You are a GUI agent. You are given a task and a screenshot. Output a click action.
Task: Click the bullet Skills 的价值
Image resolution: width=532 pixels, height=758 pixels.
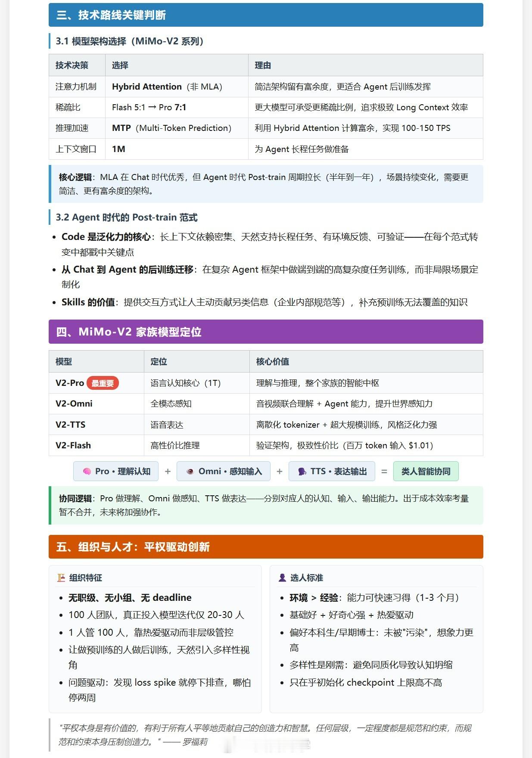[x=264, y=302]
